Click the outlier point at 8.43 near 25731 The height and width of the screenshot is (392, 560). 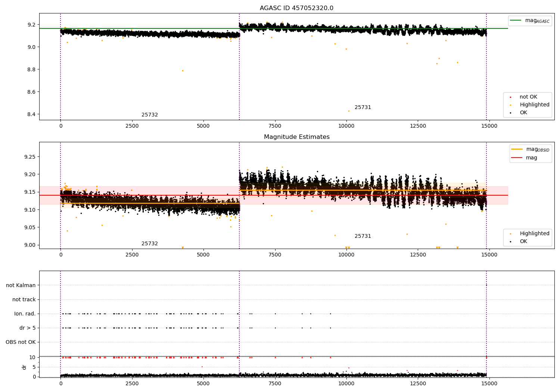coord(349,111)
